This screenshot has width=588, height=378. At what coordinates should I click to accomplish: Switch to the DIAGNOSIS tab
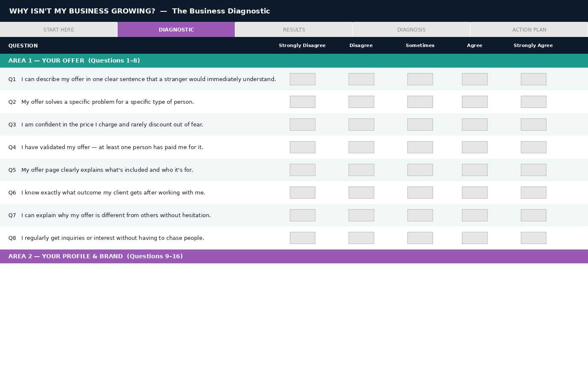(411, 29)
